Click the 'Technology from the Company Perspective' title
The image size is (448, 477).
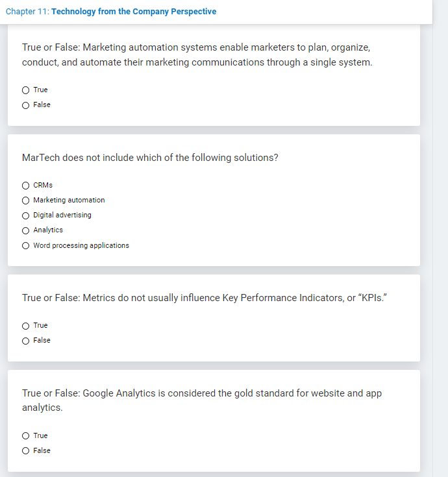[134, 12]
